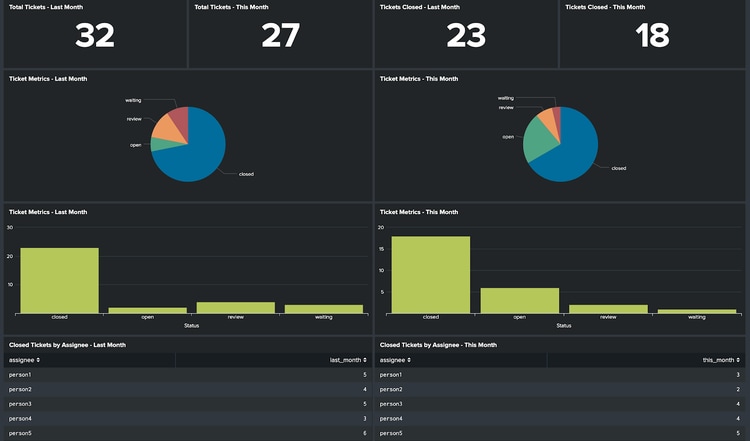This screenshot has height=441, width=750.
Task: Sort this month table by assignee column
Action: [395, 359]
